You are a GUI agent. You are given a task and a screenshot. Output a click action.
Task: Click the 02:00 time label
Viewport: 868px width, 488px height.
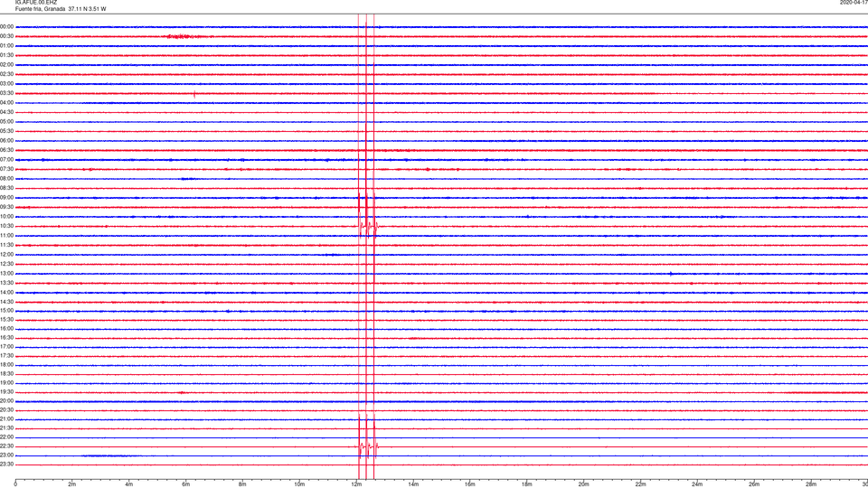pos(7,65)
